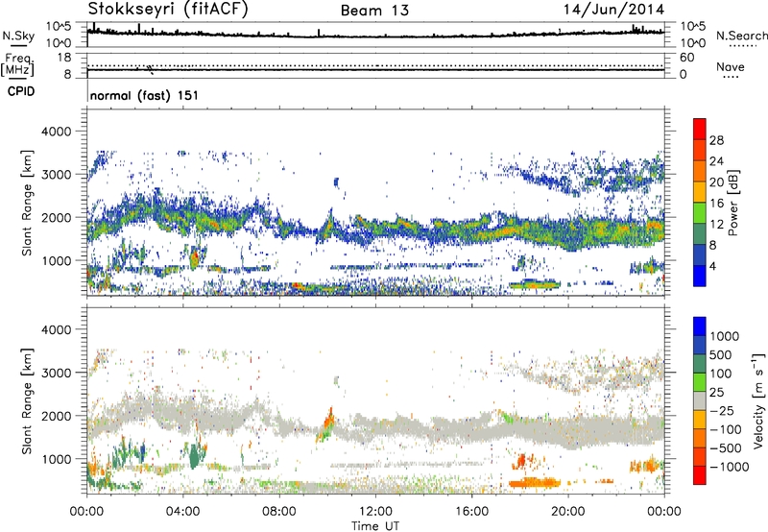Click the '1000' velocity scale value
Image resolution: width=768 pixels, height=532 pixels.
724,336
